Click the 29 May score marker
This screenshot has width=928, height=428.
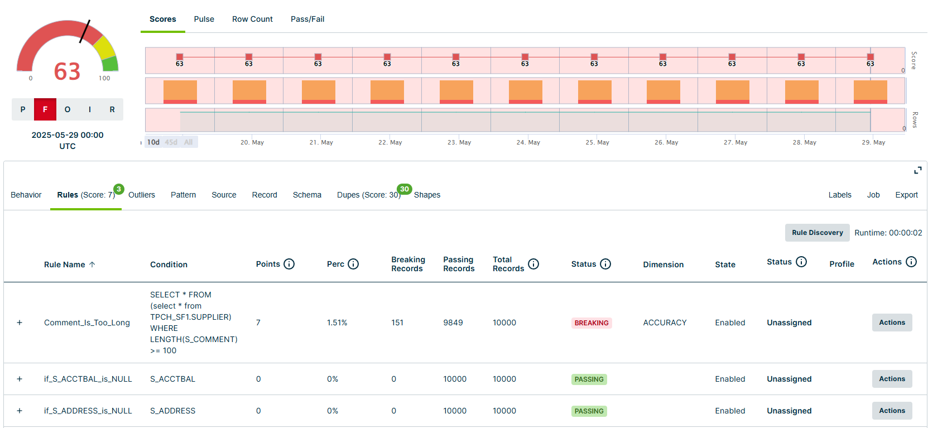click(870, 59)
